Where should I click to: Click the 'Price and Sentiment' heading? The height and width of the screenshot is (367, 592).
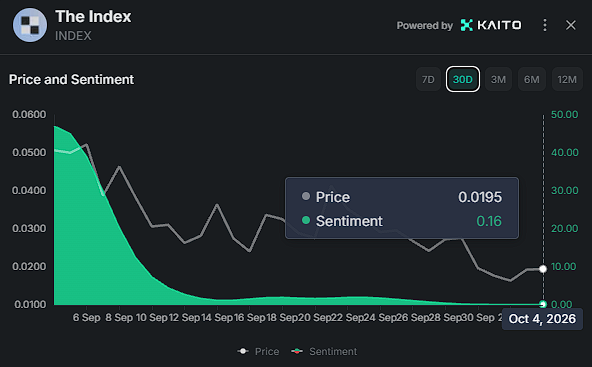pyautogui.click(x=71, y=79)
